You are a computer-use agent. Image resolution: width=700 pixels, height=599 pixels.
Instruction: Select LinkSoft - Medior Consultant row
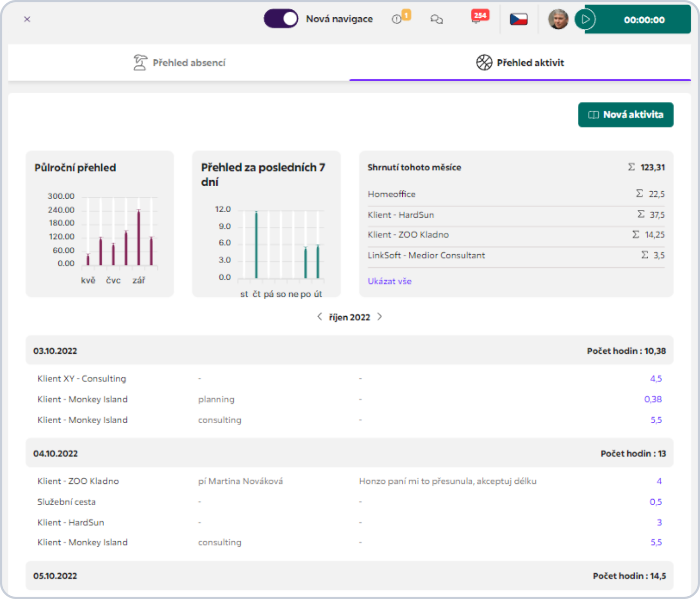[516, 255]
